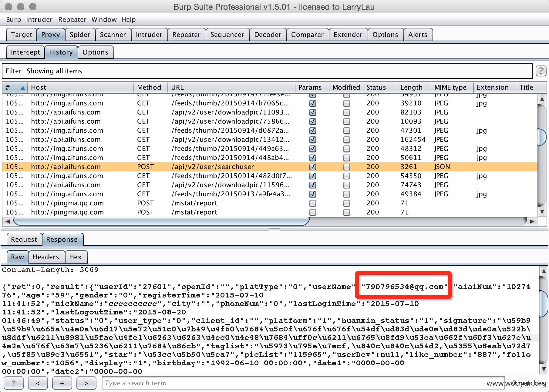Click the search help question-mark button
The height and width of the screenshot is (392, 549).
[13, 383]
